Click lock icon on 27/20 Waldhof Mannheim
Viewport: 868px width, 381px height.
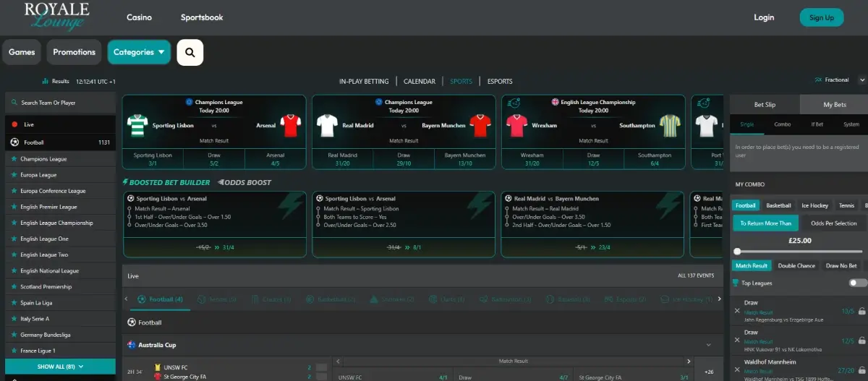pos(861,369)
